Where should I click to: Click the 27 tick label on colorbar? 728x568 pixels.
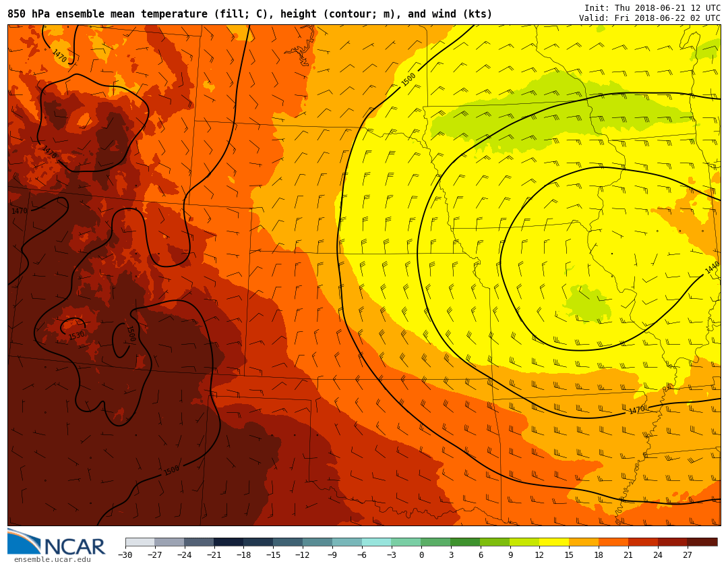[687, 555]
